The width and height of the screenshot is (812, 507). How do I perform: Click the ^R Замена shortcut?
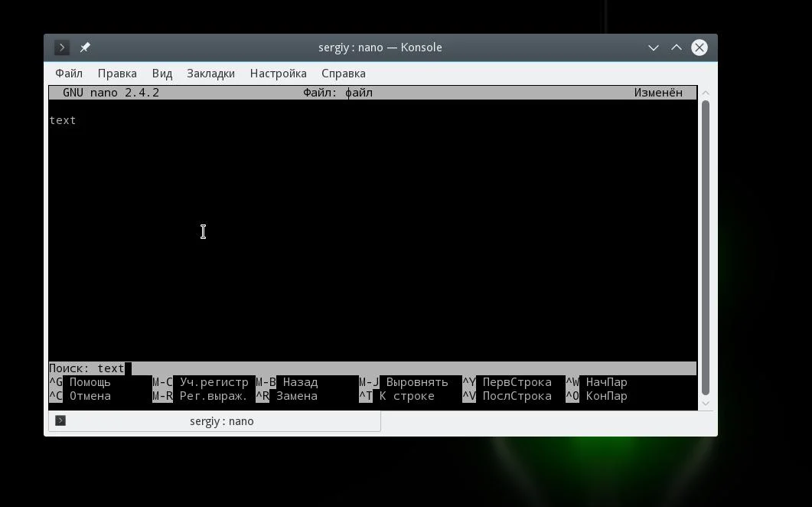(x=287, y=396)
